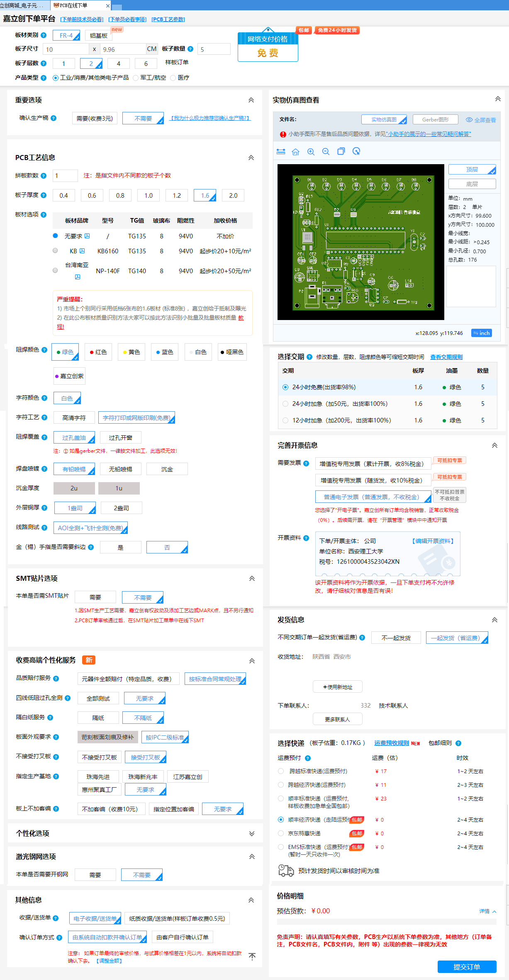Click help icon next to 焊盘喷镀
The width and height of the screenshot is (509, 980).
coord(44,469)
